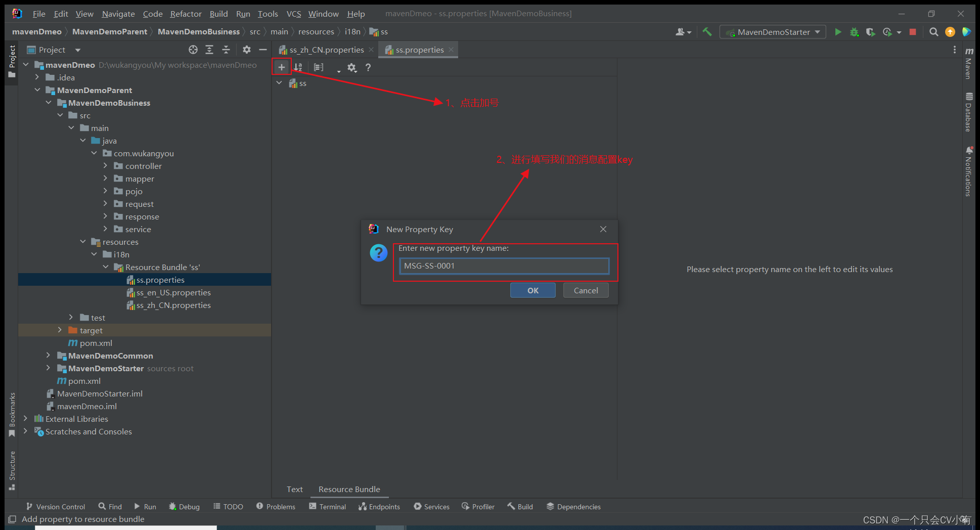Switch to the Text view tab at bottom
The height and width of the screenshot is (530, 980).
tap(295, 489)
